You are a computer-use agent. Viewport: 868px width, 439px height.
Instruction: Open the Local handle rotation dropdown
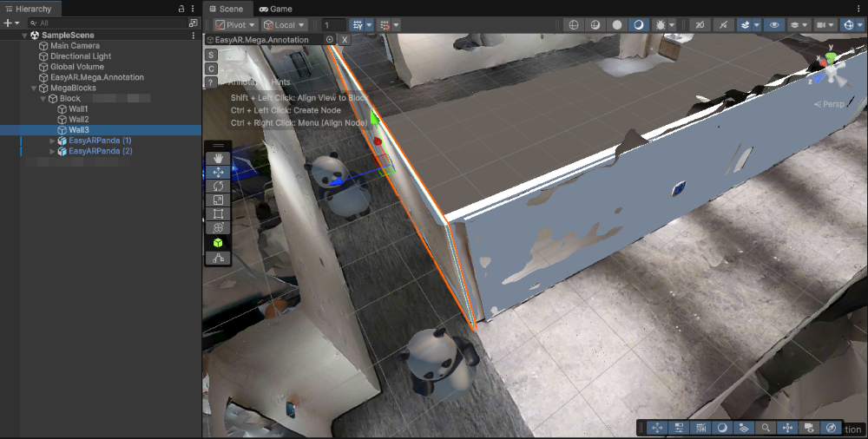[x=285, y=25]
